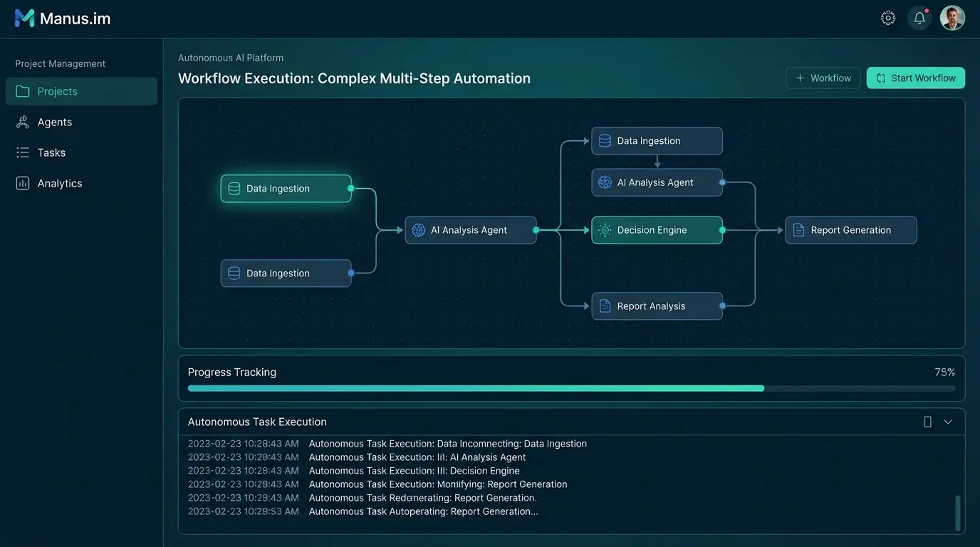Click the Report Generation document icon
The width and height of the screenshot is (980, 547).
pyautogui.click(x=798, y=230)
